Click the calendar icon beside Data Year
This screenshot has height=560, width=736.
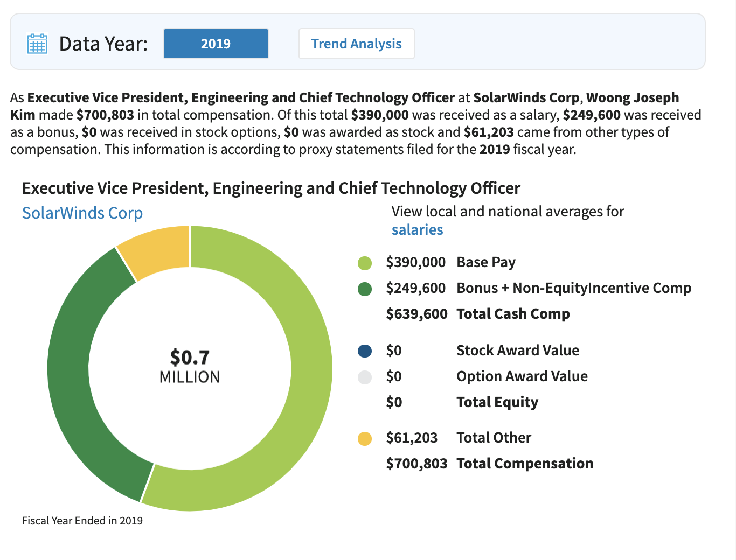37,44
